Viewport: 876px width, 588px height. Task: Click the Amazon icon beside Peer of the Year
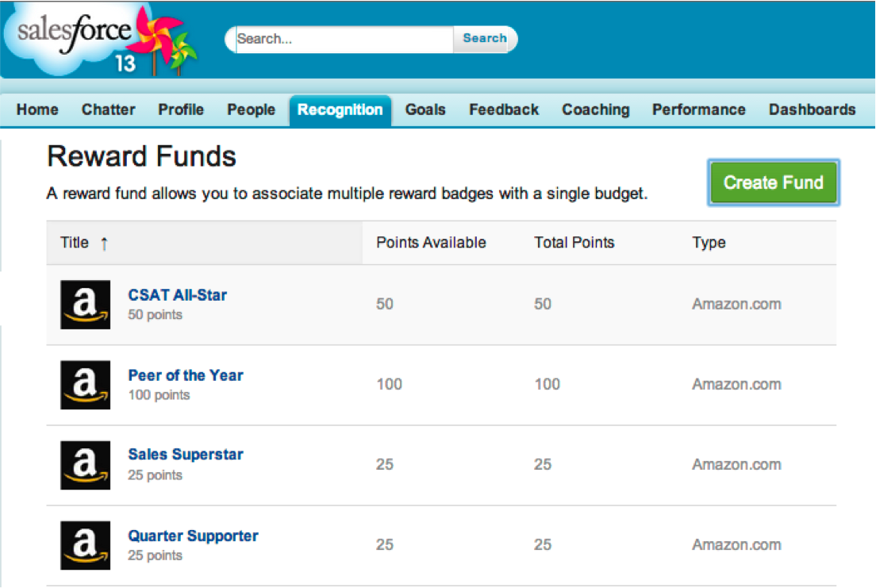tap(86, 385)
